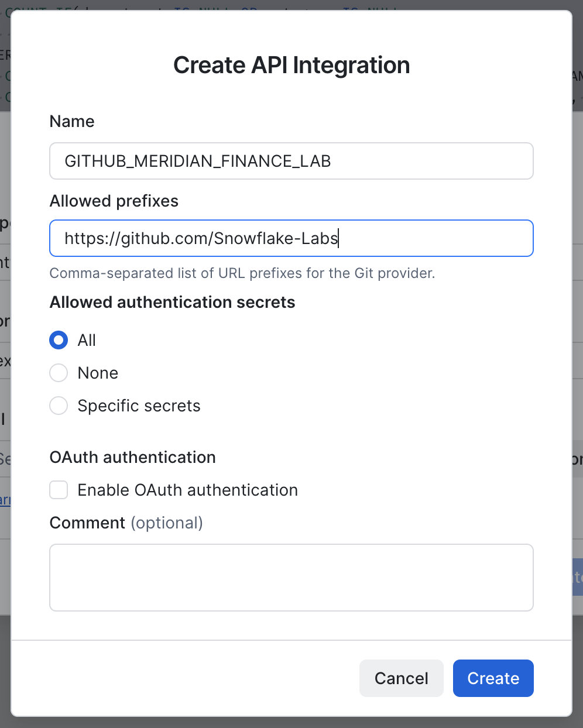The image size is (583, 728).
Task: Choose the Specific secrets radio option
Action: (x=59, y=406)
